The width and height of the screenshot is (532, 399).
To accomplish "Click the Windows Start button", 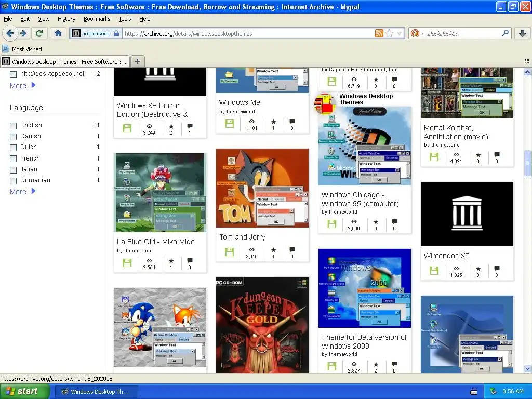I will click(x=24, y=392).
